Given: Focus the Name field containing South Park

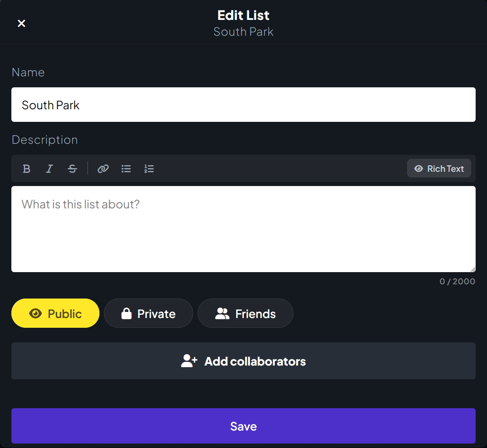Looking at the screenshot, I should pyautogui.click(x=243, y=104).
